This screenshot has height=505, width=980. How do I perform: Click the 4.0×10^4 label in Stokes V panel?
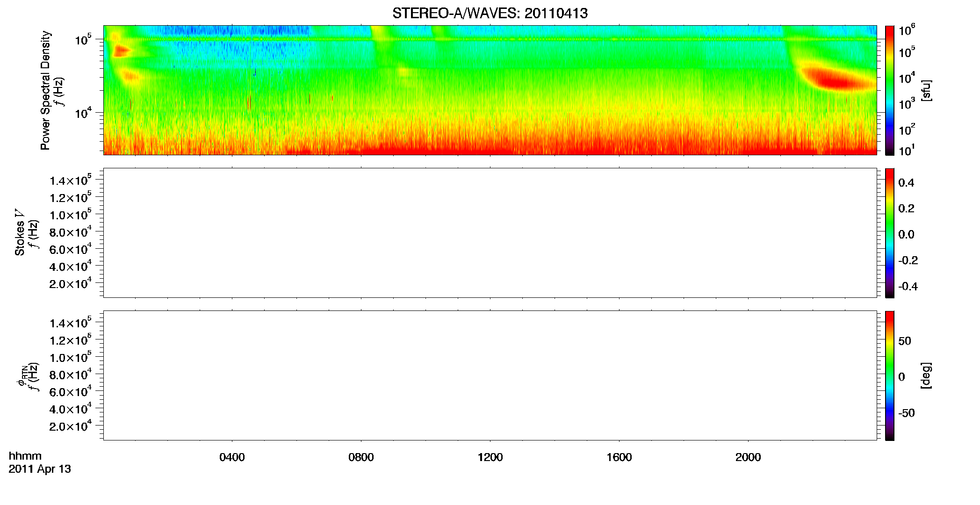click(70, 266)
